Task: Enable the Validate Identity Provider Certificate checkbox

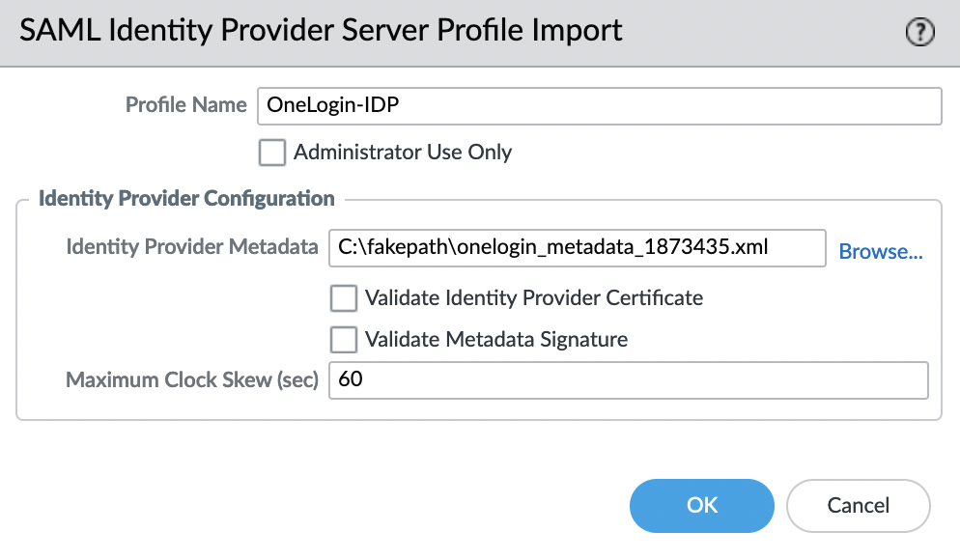Action: (x=344, y=298)
